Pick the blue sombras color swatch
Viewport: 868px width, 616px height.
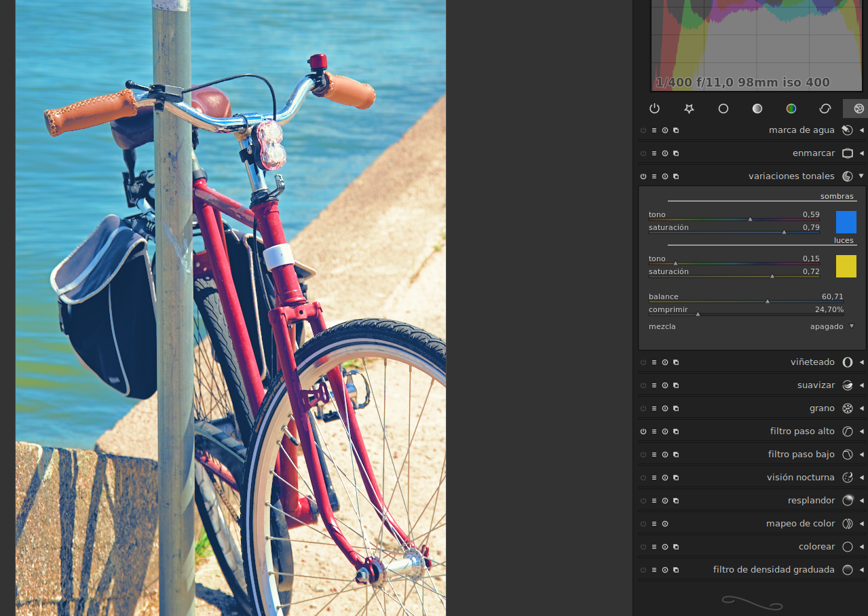(846, 222)
